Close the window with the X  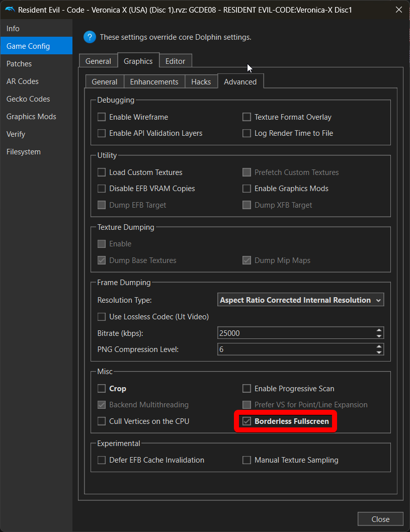pyautogui.click(x=399, y=10)
